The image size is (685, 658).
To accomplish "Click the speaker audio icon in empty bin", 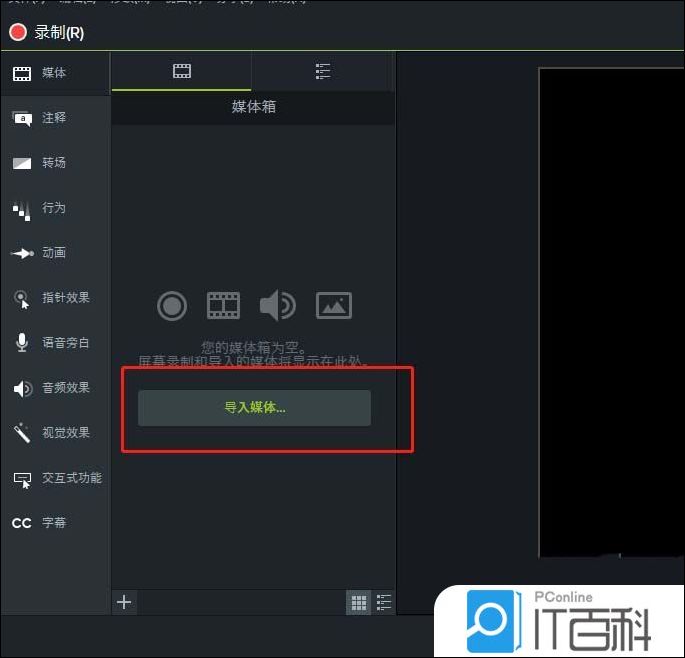I will [277, 306].
